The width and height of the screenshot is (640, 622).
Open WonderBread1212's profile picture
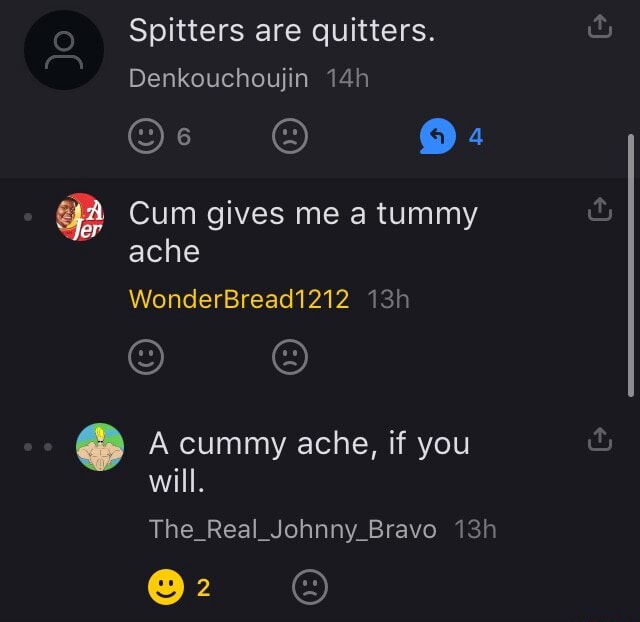[79, 216]
